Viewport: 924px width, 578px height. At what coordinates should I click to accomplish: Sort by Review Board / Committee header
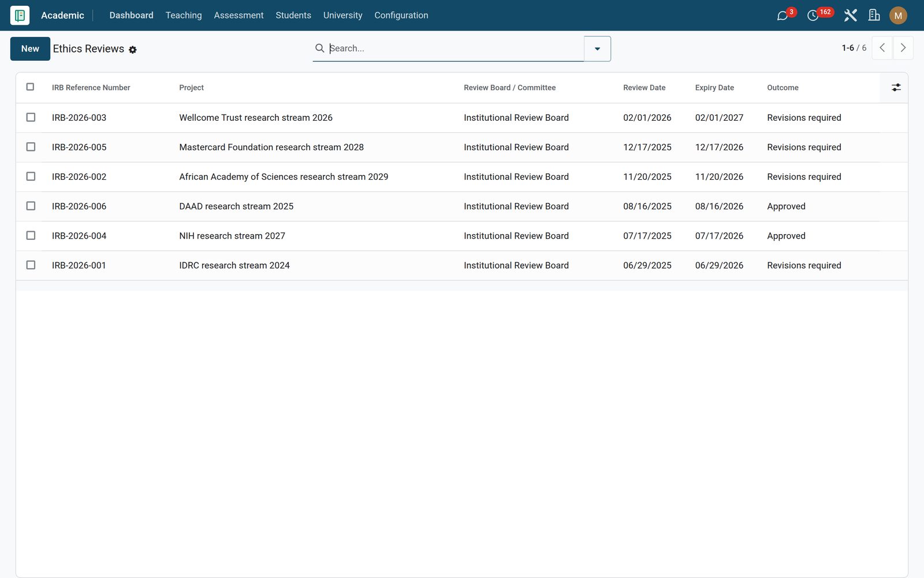tap(509, 88)
